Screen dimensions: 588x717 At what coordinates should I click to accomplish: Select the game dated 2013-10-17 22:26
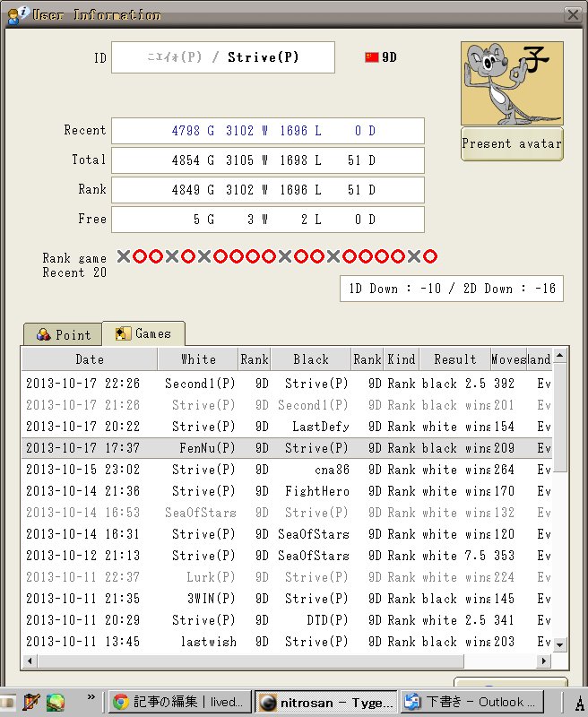(287, 384)
